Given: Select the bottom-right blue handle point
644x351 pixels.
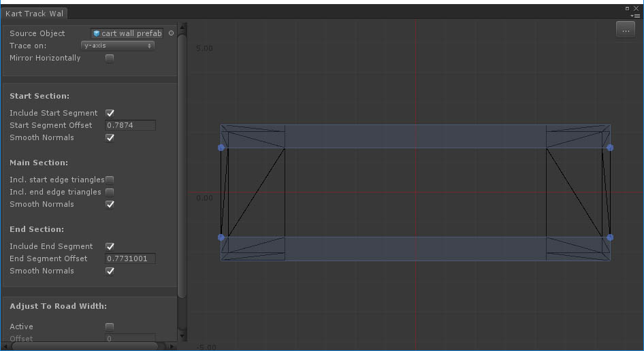Looking at the screenshot, I should tap(610, 237).
